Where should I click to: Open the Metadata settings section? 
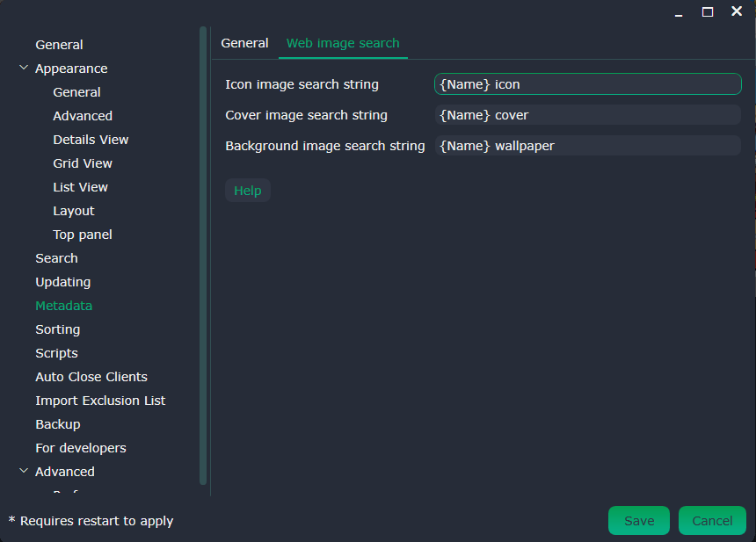[x=63, y=305]
